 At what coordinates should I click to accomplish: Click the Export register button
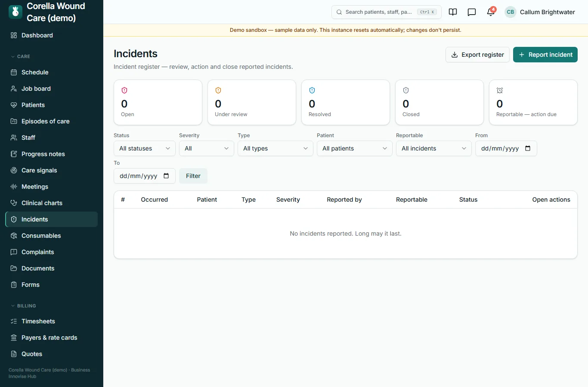(x=477, y=55)
